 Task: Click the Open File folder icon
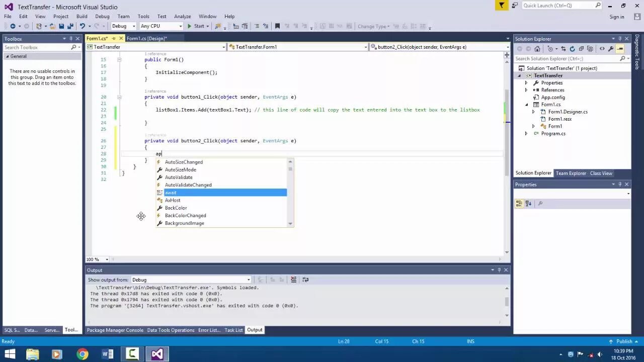[x=53, y=26]
